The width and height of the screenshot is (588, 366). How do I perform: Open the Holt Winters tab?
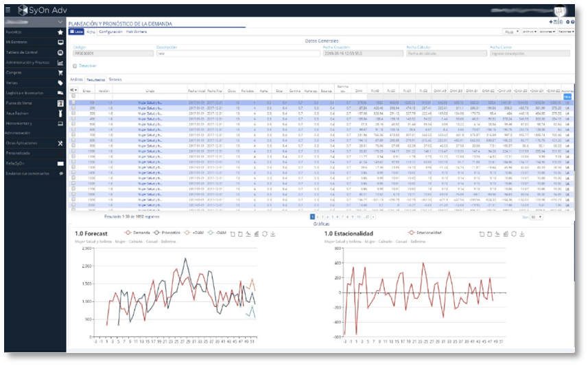point(134,32)
